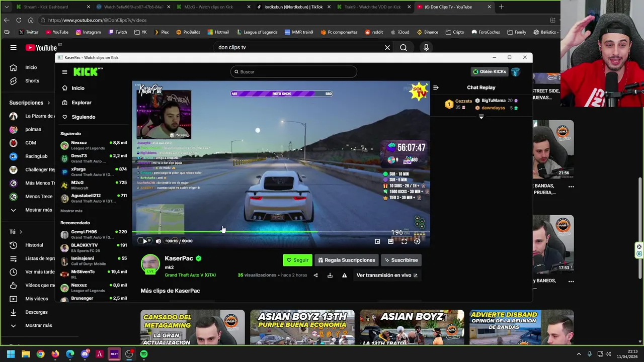
Task: Open playback speed settings on Kick player
Action: pos(417,241)
